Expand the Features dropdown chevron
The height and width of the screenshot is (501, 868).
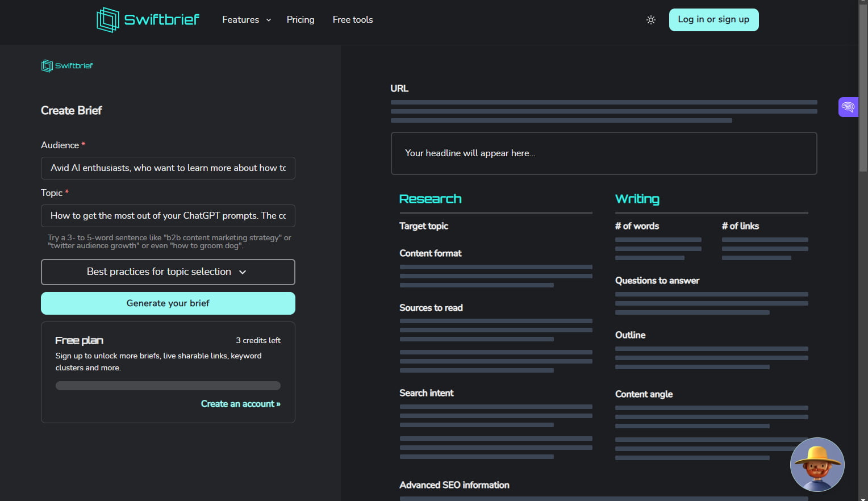pos(268,19)
